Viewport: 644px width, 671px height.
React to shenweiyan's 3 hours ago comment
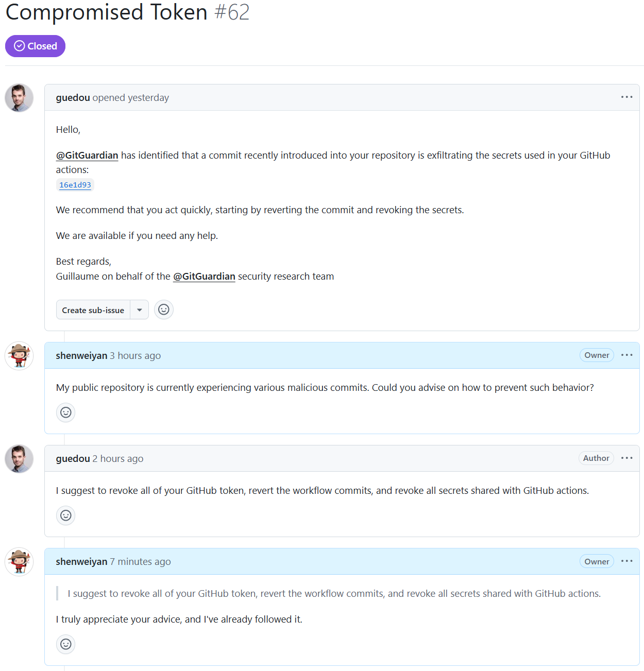66,412
